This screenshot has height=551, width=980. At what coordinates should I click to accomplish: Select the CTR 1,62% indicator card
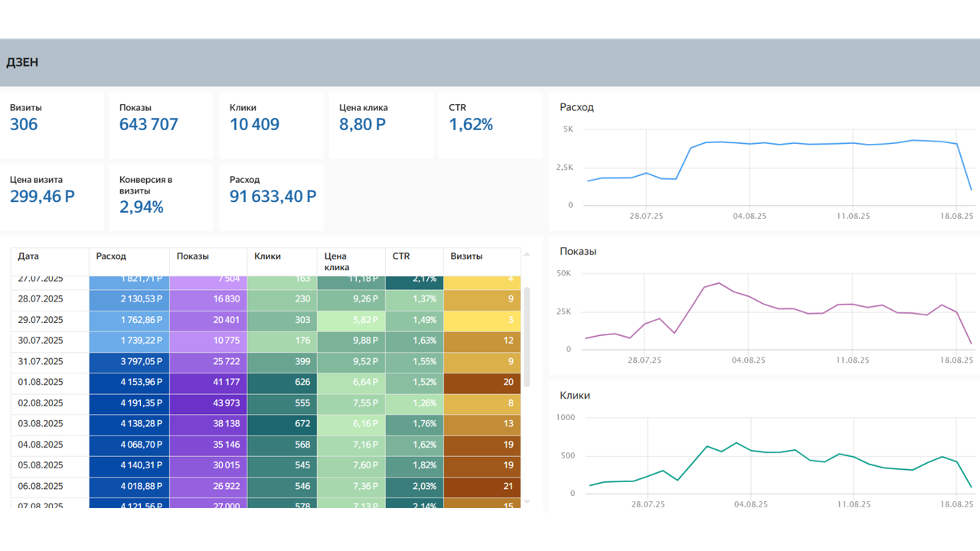coord(490,126)
